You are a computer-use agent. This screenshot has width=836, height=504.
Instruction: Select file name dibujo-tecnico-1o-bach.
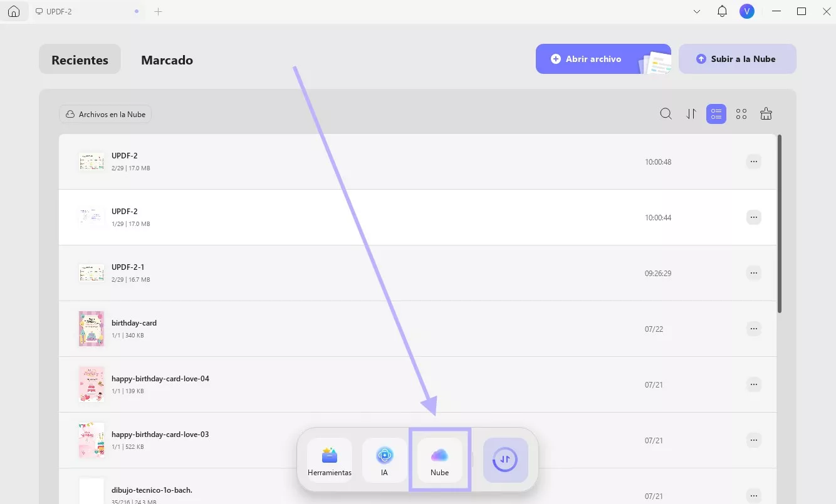pyautogui.click(x=152, y=490)
